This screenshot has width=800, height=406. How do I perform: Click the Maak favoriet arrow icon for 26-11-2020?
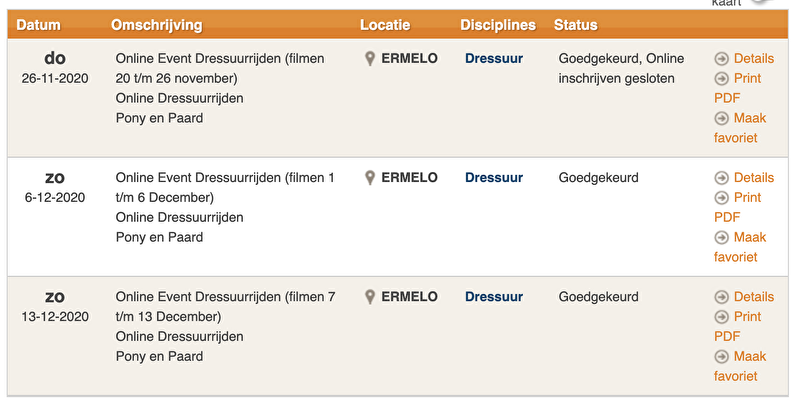tap(721, 118)
